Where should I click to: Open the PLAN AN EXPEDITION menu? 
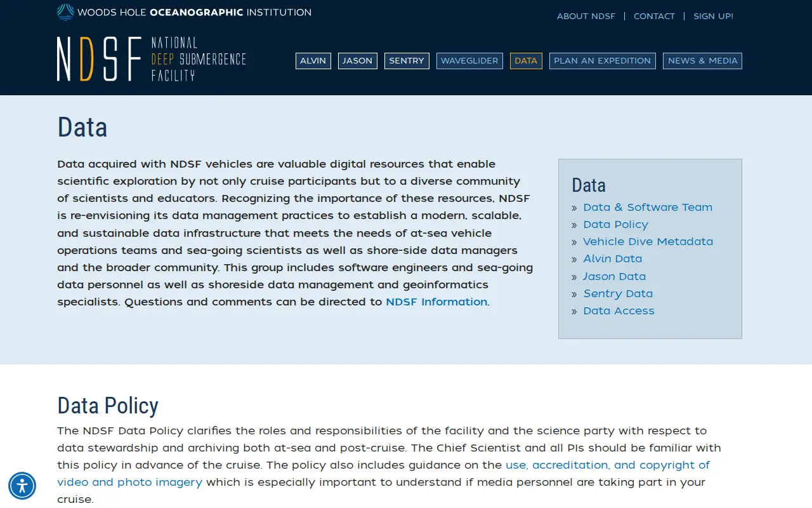(602, 61)
